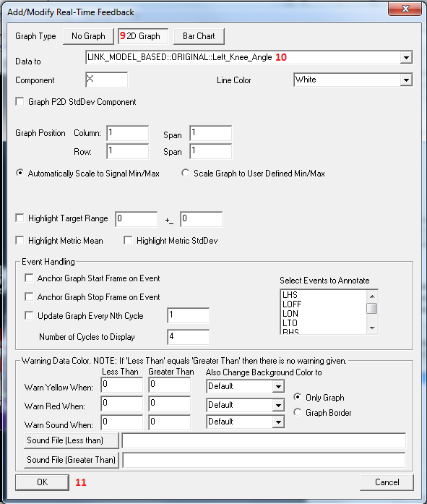
Task: Enable Anchor Graph Start Frame on Event
Action: (x=29, y=278)
